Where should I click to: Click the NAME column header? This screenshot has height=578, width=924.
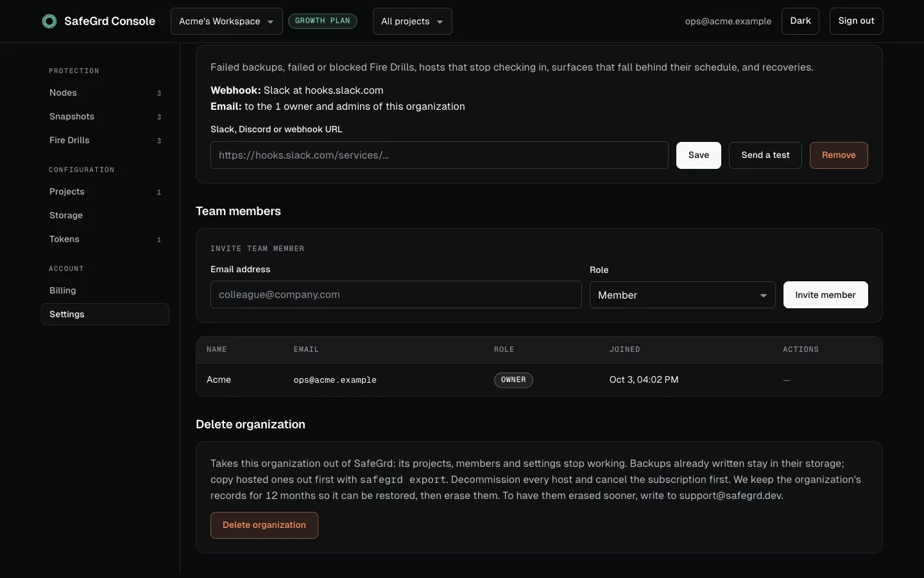click(x=217, y=350)
